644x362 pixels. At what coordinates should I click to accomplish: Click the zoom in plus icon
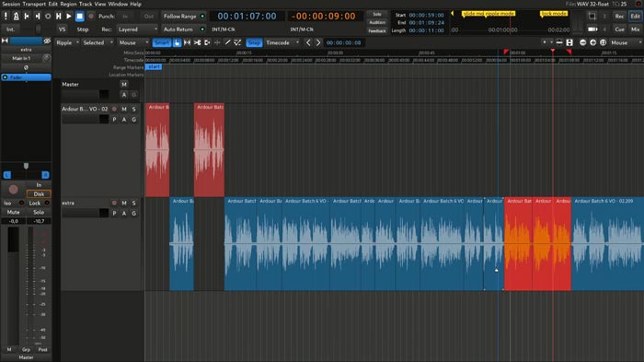pyautogui.click(x=592, y=42)
